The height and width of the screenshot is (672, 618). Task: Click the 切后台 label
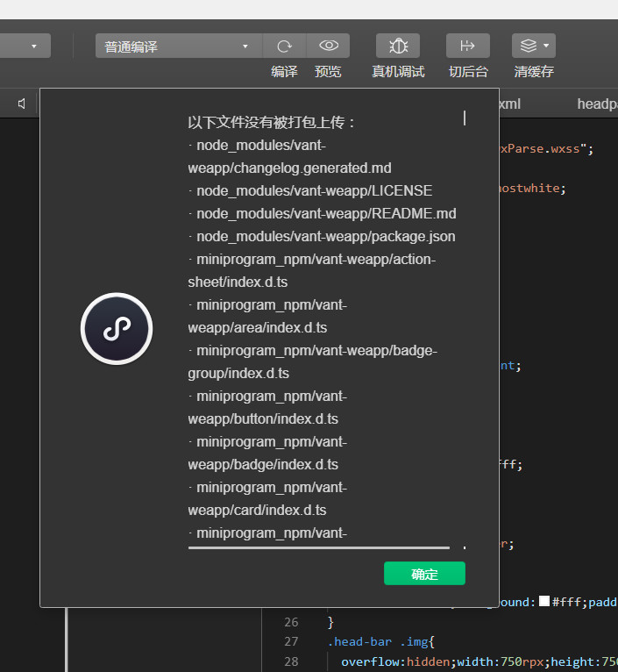pyautogui.click(x=468, y=72)
